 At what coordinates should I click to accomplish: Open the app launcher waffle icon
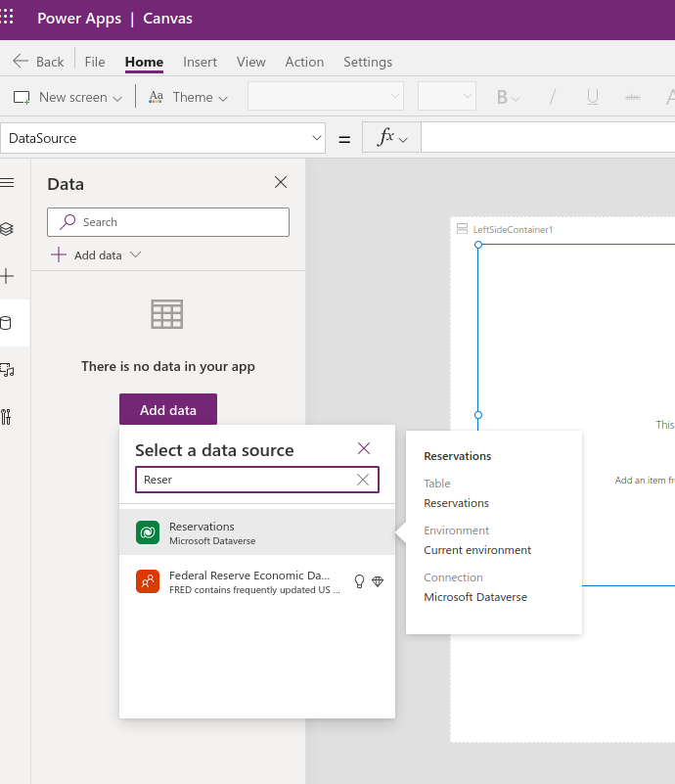pos(7,17)
